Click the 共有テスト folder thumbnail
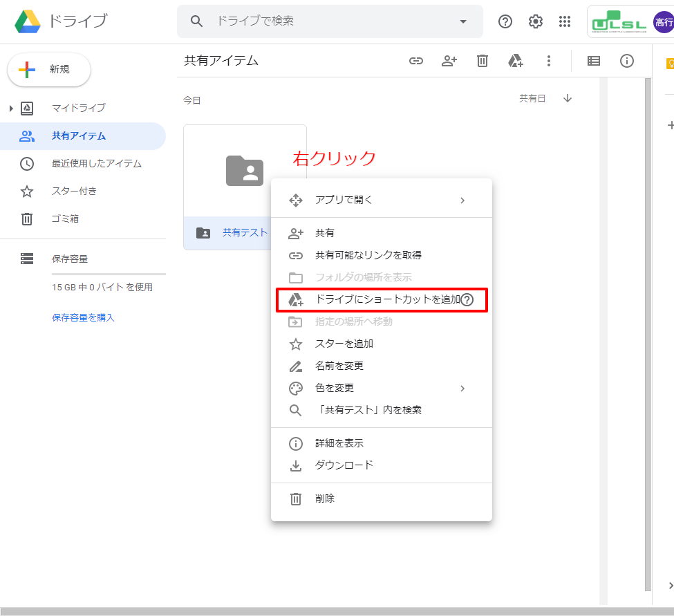 coord(245,171)
